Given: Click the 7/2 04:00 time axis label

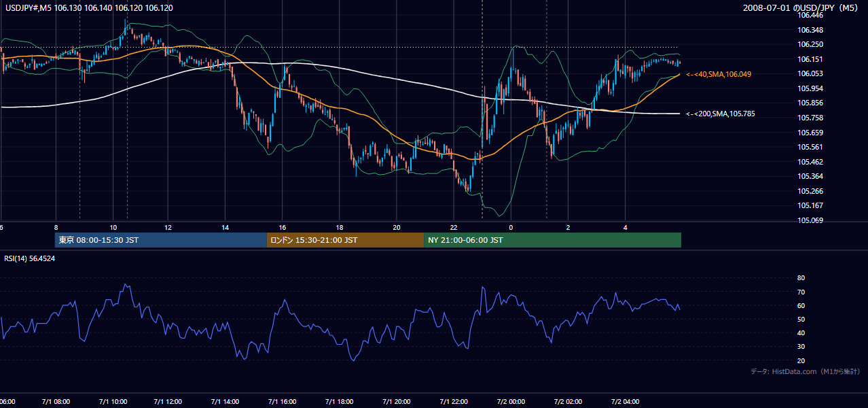Looking at the screenshot, I should click(x=625, y=401).
